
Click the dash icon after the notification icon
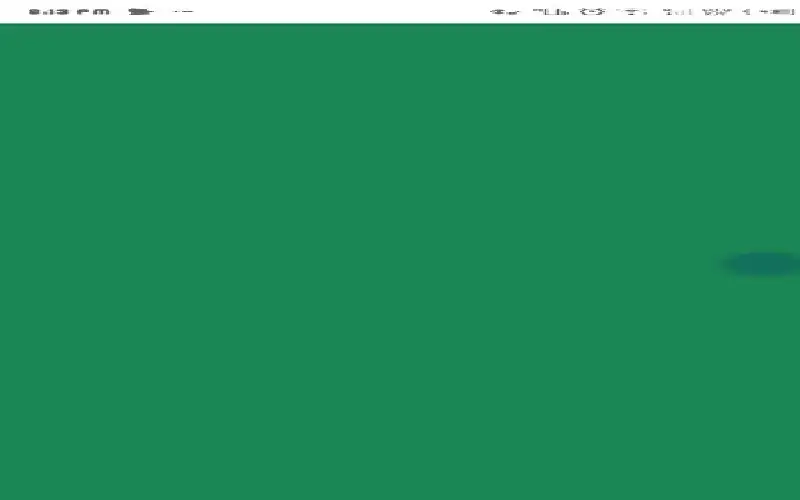(182, 12)
